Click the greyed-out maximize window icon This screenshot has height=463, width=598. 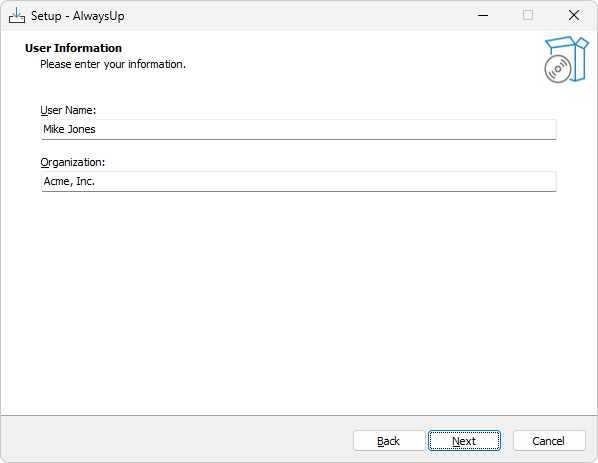[528, 16]
